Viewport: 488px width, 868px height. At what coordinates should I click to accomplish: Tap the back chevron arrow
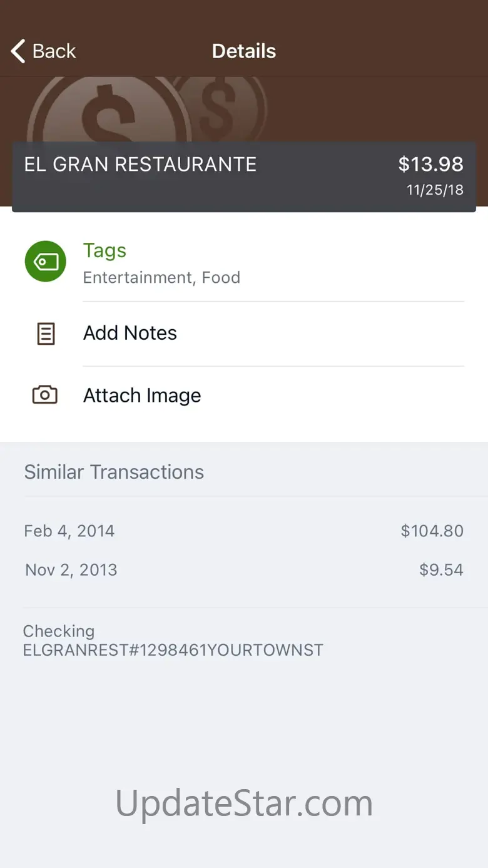(18, 51)
